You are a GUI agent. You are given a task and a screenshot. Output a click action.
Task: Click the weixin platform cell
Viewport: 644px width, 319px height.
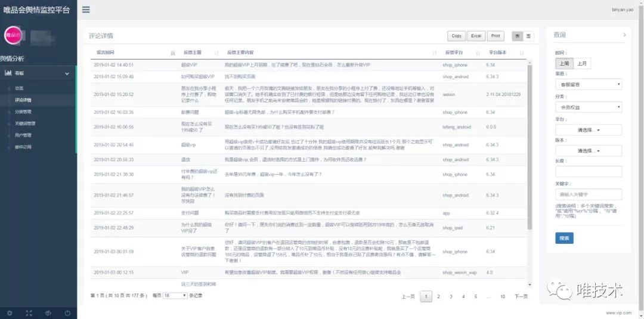[x=448, y=94]
